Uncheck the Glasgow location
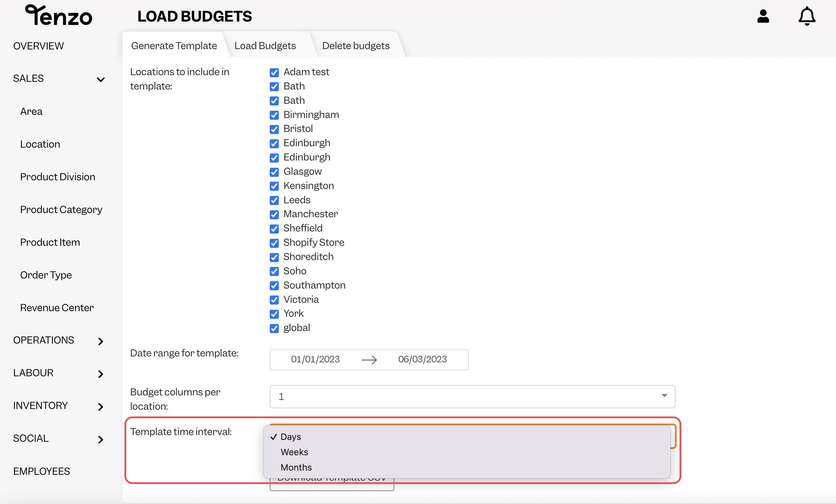 [x=274, y=172]
